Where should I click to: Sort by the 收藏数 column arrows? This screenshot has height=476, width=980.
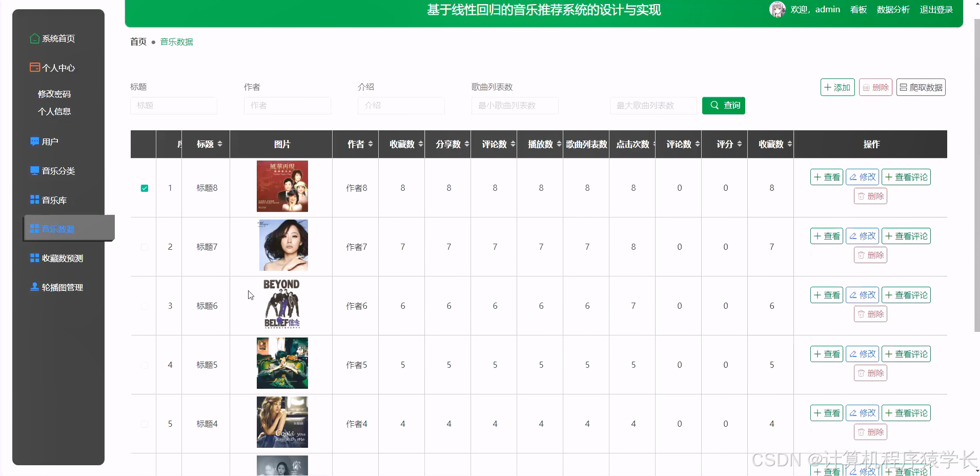(421, 144)
